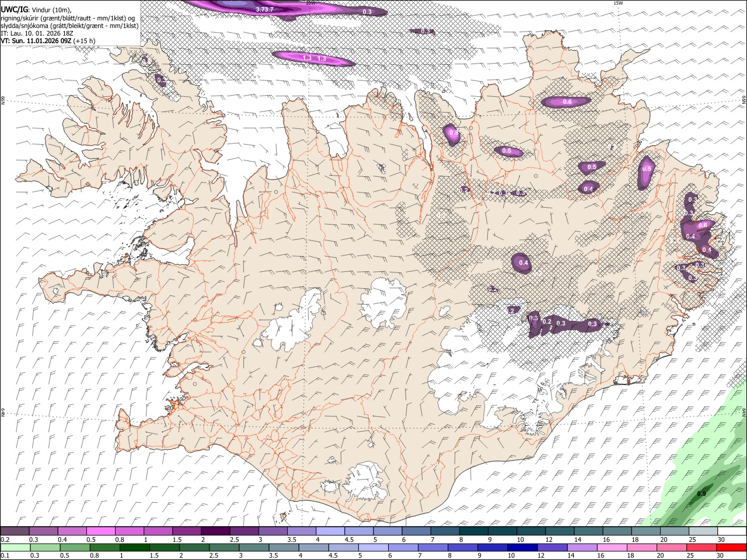Click lower legend swatch between 8 and 9

click(x=463, y=547)
